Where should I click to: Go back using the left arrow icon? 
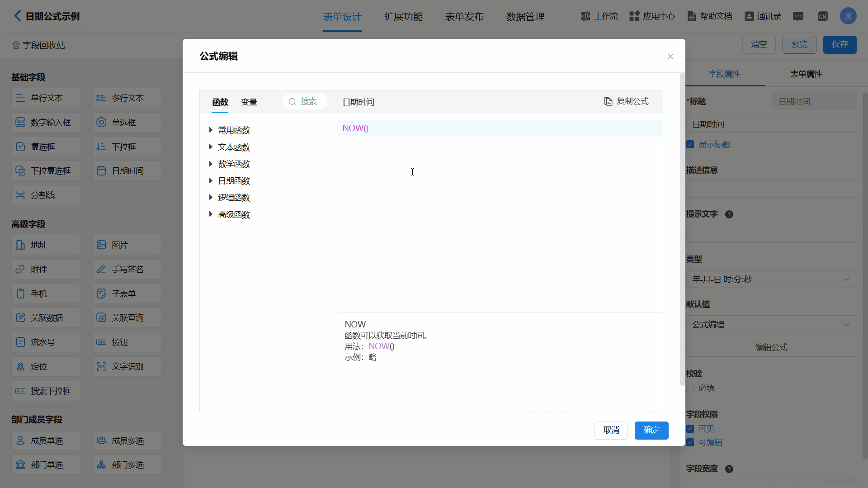(17, 16)
